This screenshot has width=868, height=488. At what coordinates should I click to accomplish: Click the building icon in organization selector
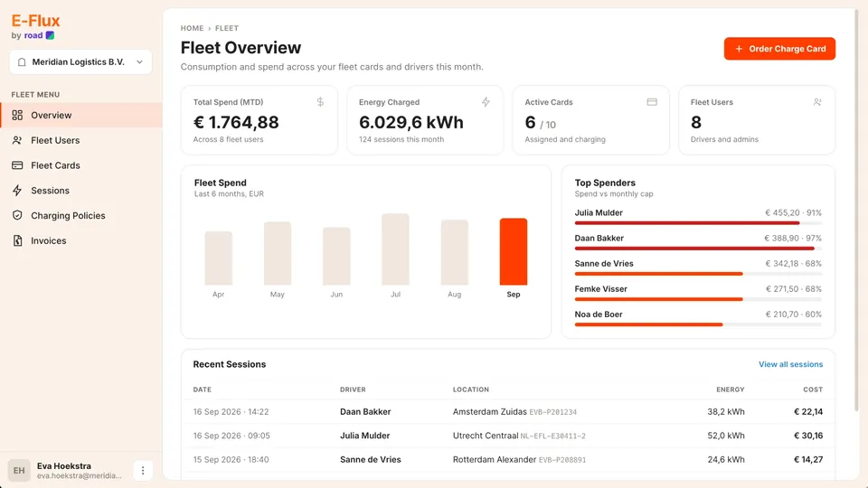pos(22,62)
